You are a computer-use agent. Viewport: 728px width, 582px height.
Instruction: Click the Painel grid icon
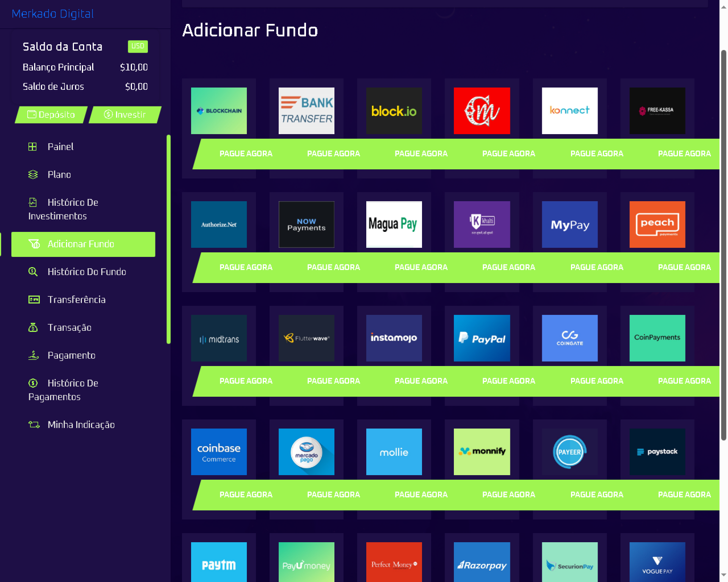[x=33, y=147]
